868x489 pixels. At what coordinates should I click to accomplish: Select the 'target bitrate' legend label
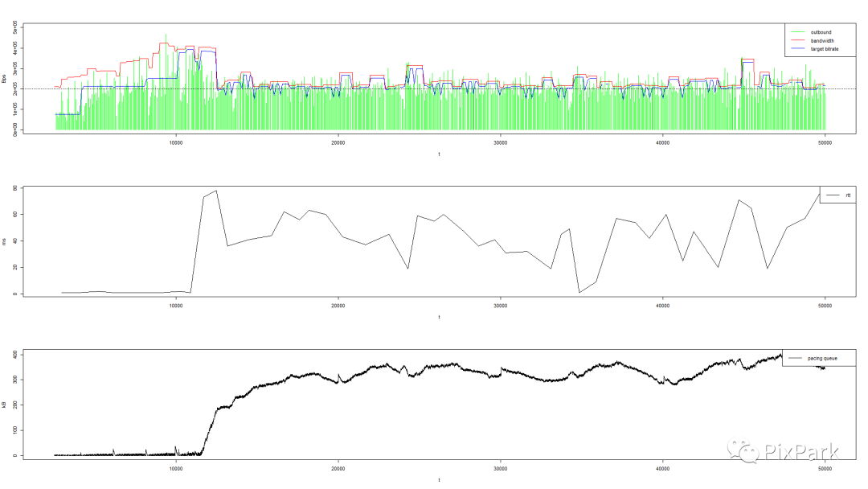(825, 49)
